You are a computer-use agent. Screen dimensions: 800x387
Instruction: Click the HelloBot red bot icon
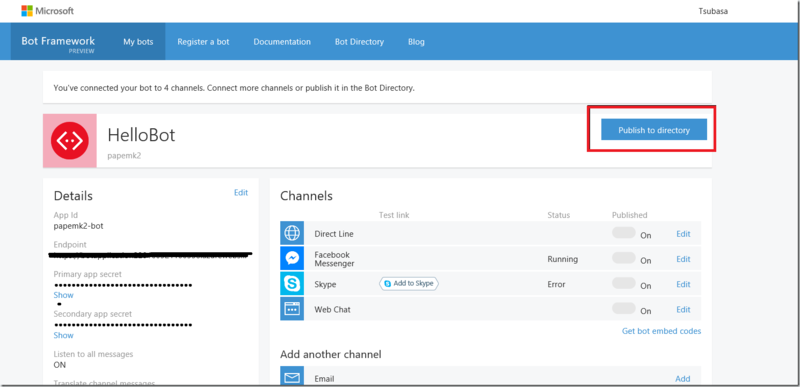(70, 141)
